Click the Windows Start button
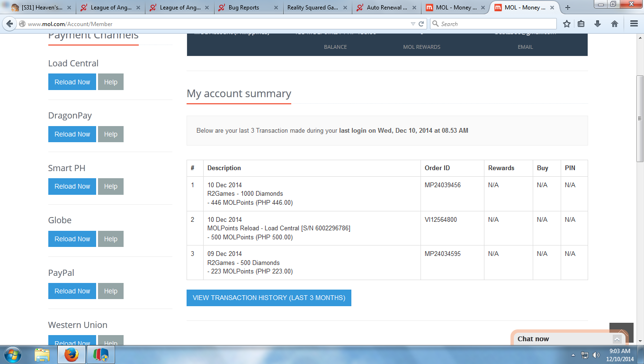Screen dimensions: 644x364 click(x=12, y=355)
